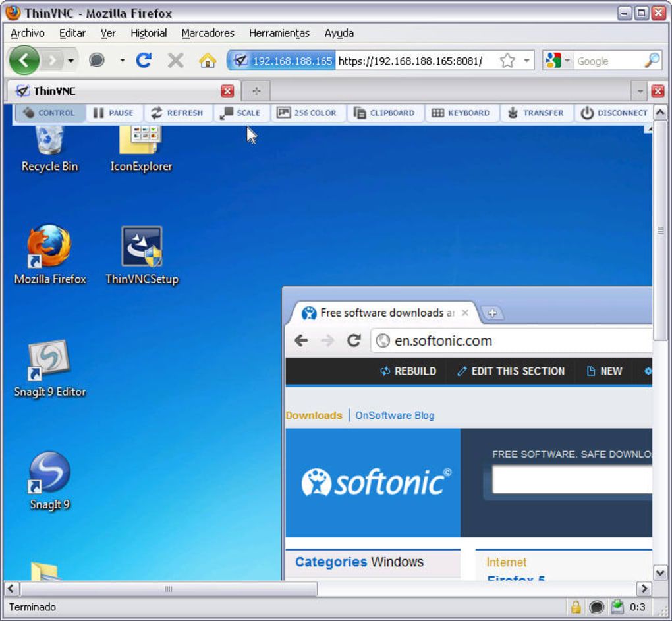The height and width of the screenshot is (621, 672).
Task: Close the ThinVNC tab with red X
Action: [x=227, y=91]
